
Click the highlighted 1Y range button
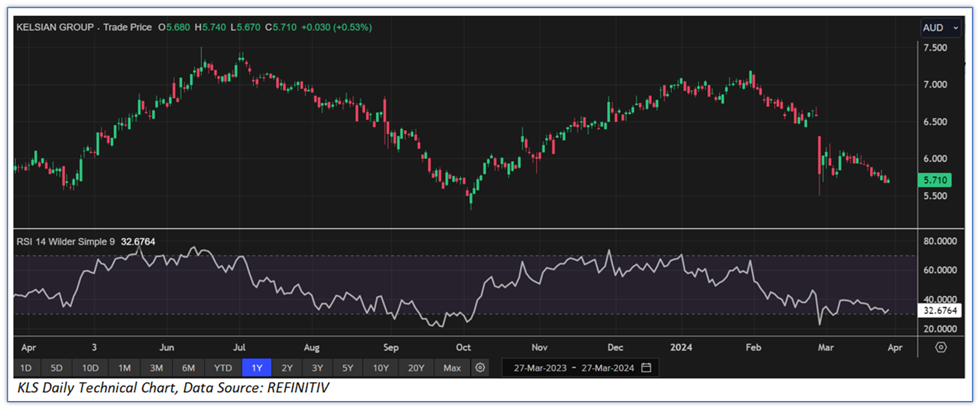tap(257, 368)
